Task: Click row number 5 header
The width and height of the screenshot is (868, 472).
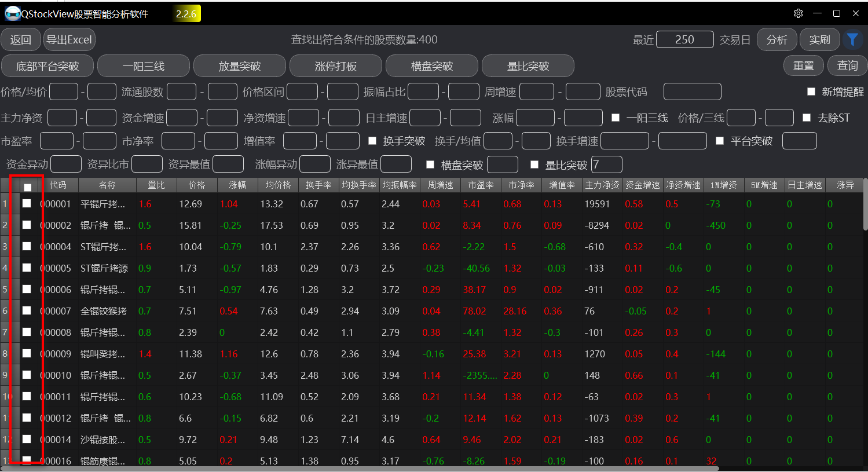Action: [5, 290]
